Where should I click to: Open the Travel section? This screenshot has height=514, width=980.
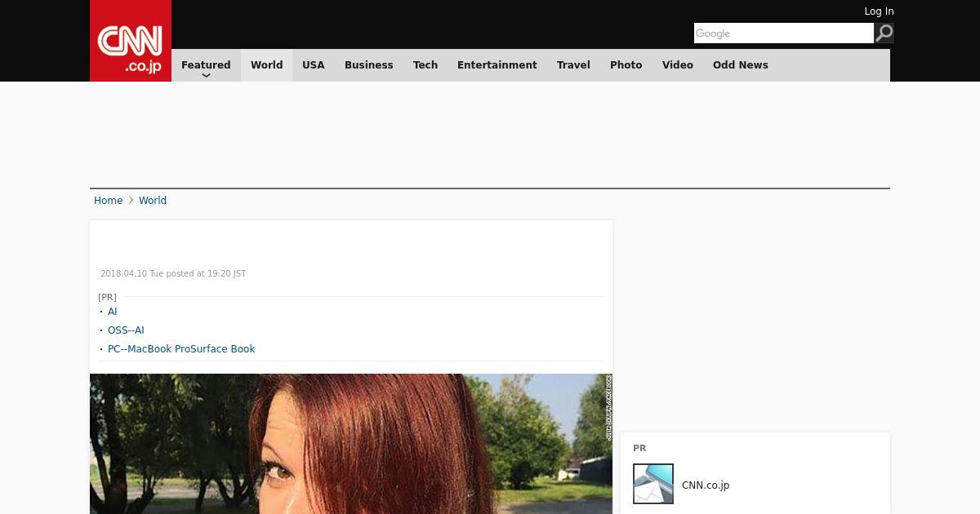[x=573, y=65]
